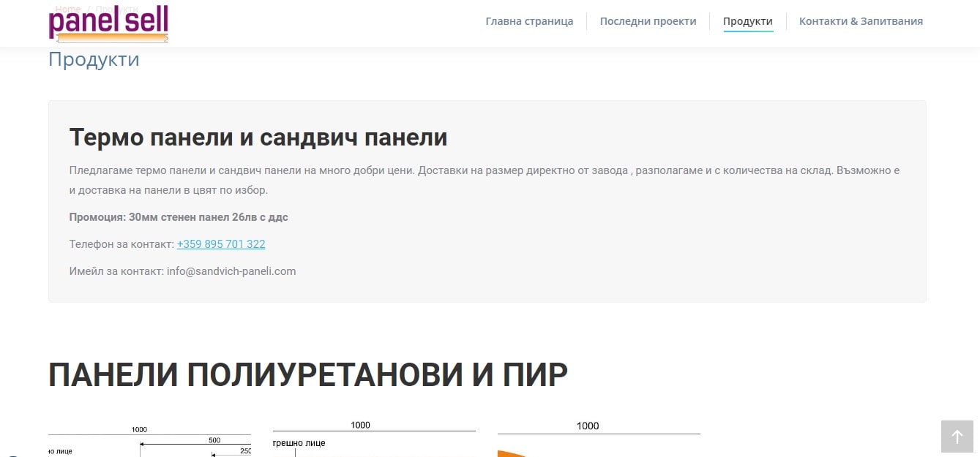980x457 pixels.
Task: Click the Пледлагаме термо панели description paragraph
Action: coord(485,180)
